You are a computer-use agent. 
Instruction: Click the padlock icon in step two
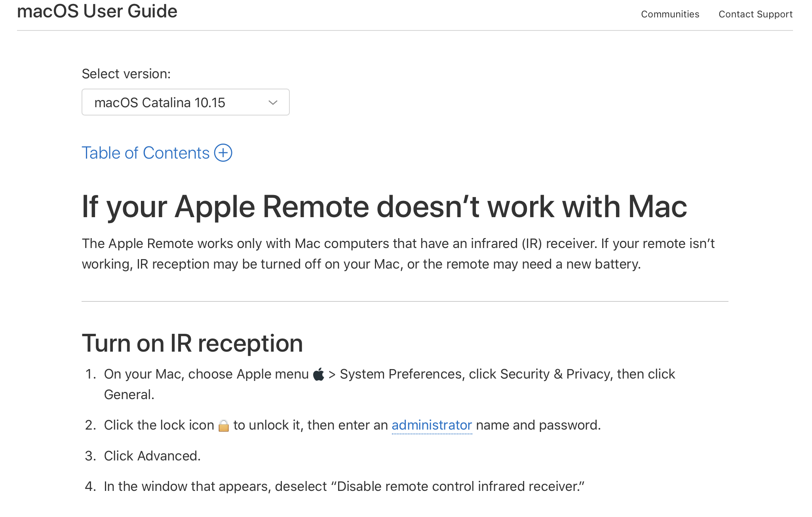(x=224, y=426)
